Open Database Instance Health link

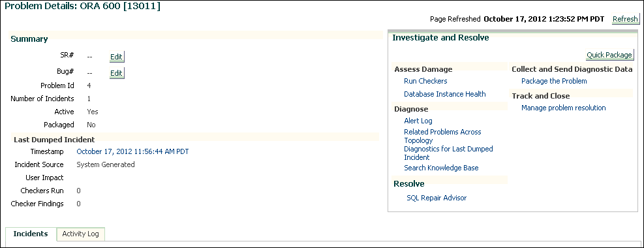[445, 94]
